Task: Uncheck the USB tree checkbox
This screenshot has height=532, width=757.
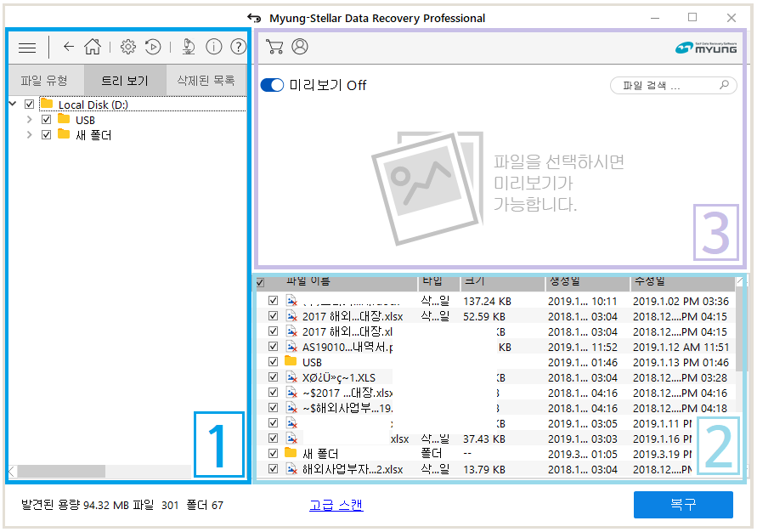Action: point(47,119)
